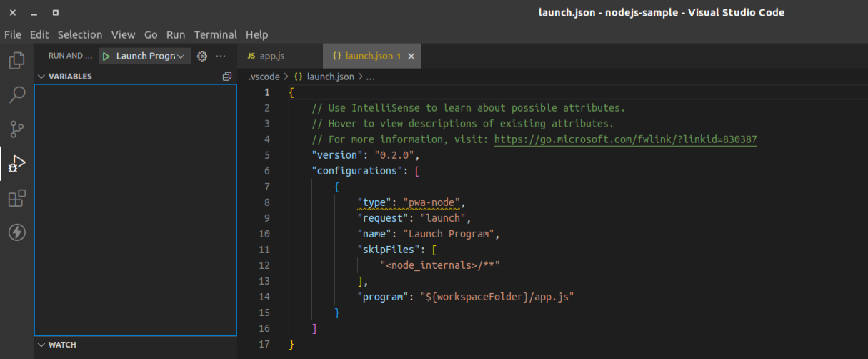Expand the WATCH section
This screenshot has height=359, width=868.
click(x=62, y=345)
